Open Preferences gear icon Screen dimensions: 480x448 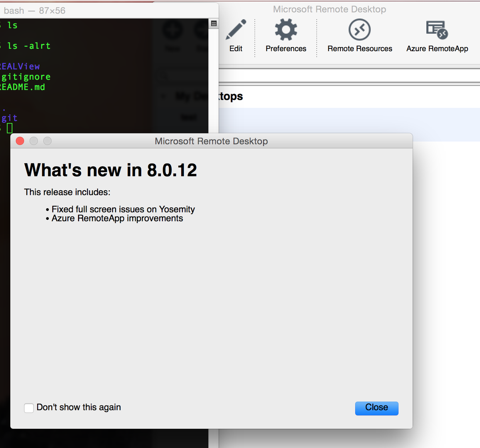coord(286,30)
